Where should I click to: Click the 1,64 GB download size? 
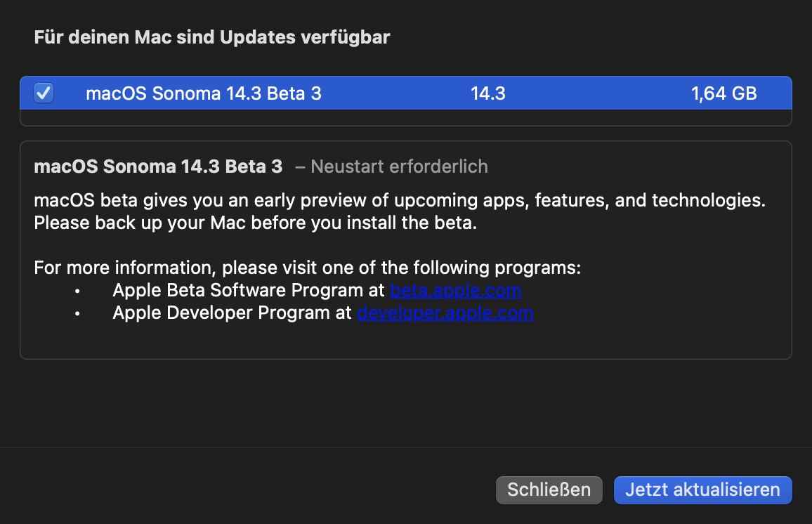click(x=723, y=93)
